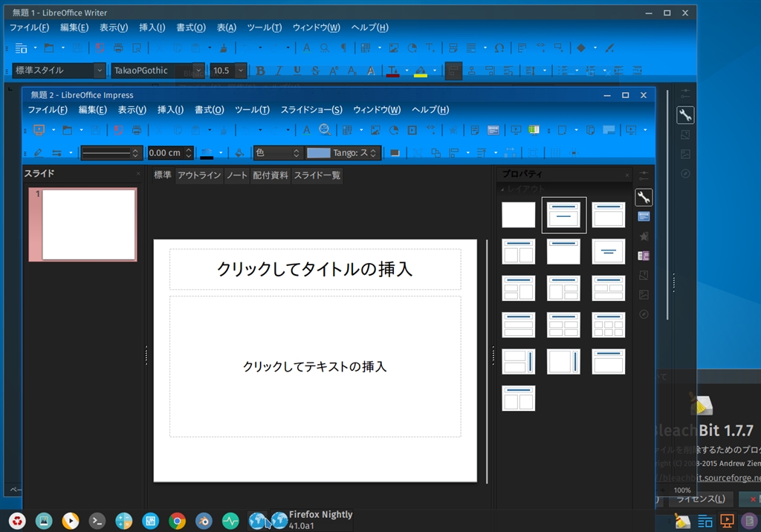Insert chart in Writer toolbar
Viewport: 761px width, 532px height.
(412, 48)
